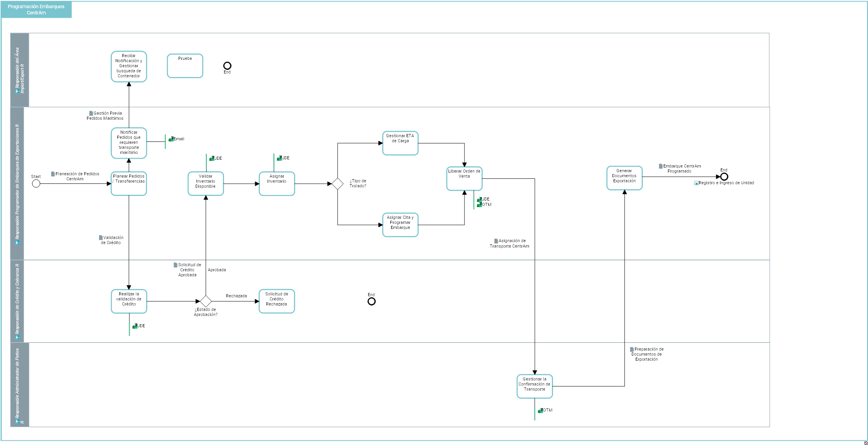868x445 pixels.
Task: Select the Liberar Orden de Venta task
Action: [x=464, y=178]
